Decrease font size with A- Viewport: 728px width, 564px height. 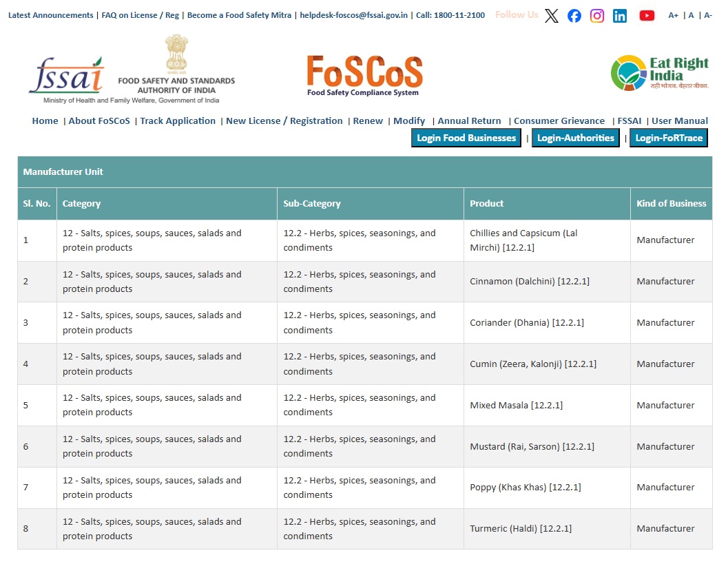tap(708, 15)
